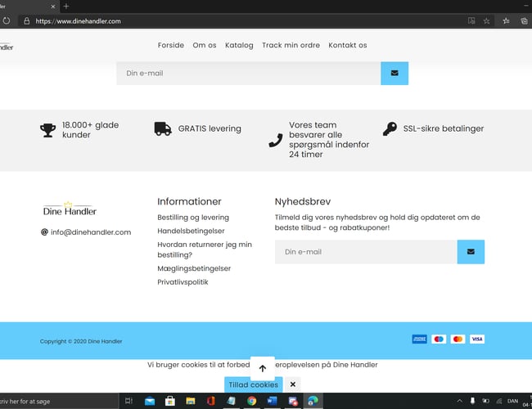Open the Forside menu item
The image size is (532, 409).
[171, 45]
